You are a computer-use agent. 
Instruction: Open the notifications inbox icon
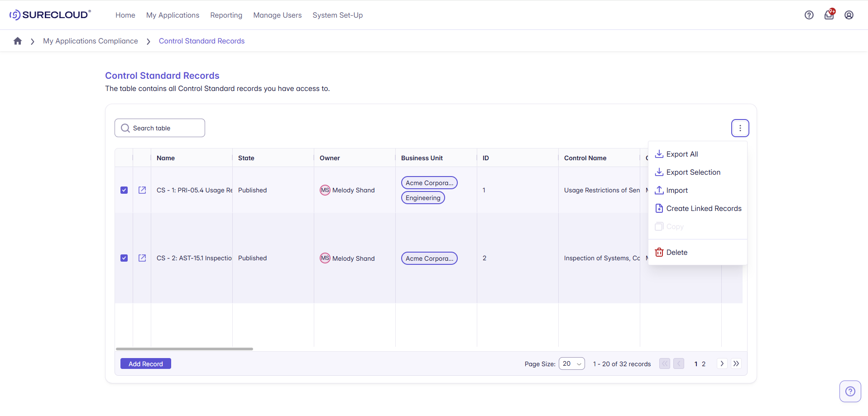[829, 15]
